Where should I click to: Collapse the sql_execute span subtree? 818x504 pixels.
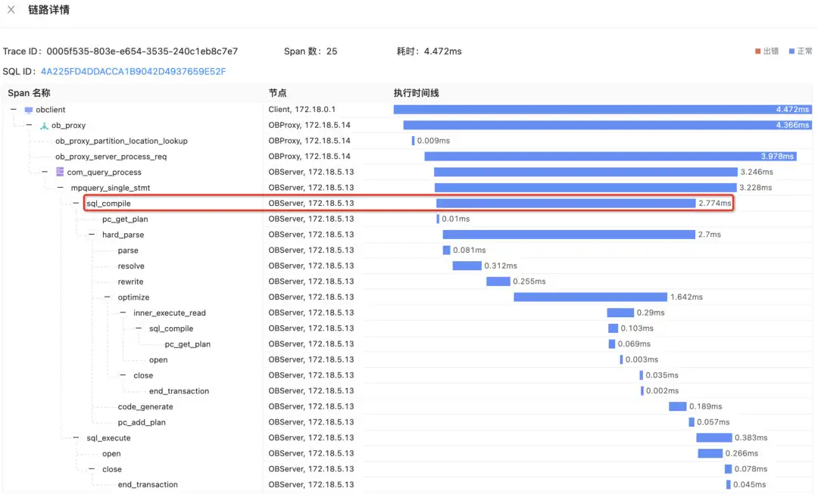click(x=76, y=438)
